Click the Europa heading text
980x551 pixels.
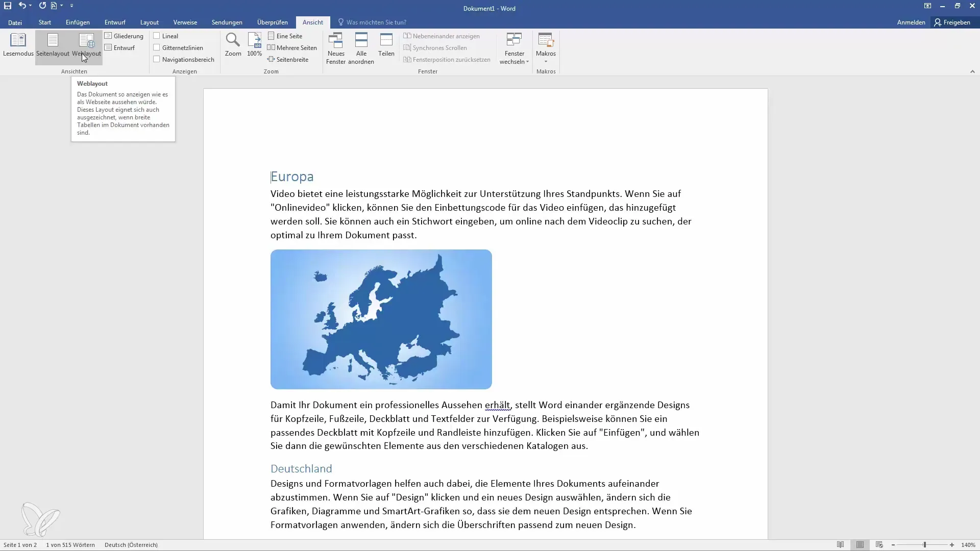pyautogui.click(x=292, y=177)
